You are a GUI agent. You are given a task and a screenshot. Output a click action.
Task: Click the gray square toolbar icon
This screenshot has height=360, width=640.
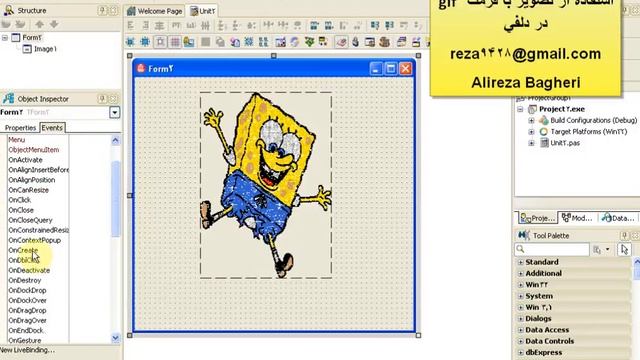point(206,42)
